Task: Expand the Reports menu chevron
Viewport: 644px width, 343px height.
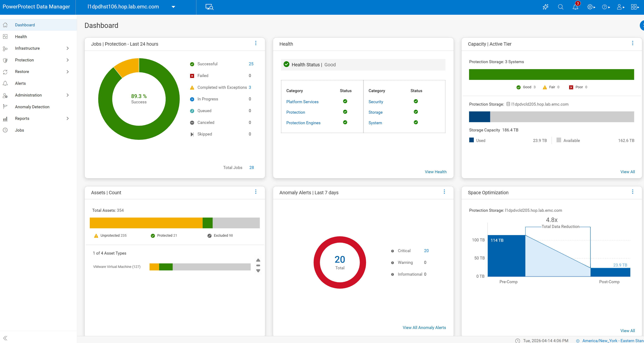Action: pos(67,119)
